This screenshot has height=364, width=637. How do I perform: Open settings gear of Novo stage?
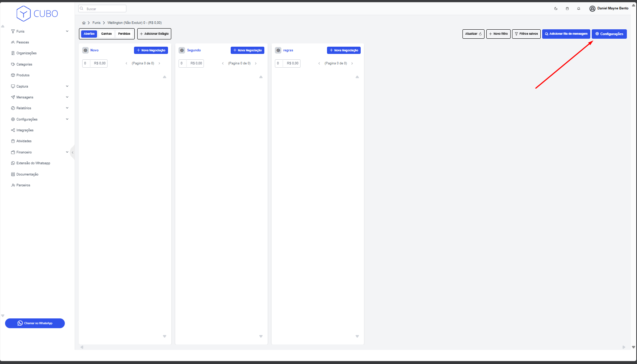[x=85, y=50]
